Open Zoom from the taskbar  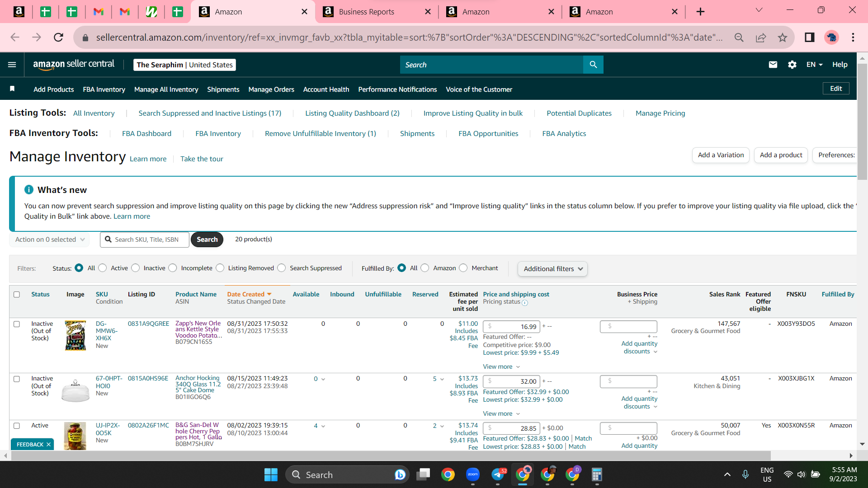[x=473, y=474]
